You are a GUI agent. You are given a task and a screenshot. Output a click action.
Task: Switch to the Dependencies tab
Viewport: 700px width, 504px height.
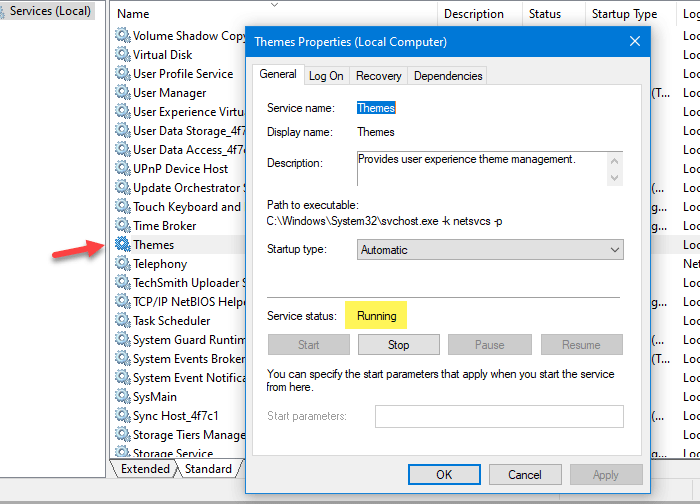(x=448, y=75)
